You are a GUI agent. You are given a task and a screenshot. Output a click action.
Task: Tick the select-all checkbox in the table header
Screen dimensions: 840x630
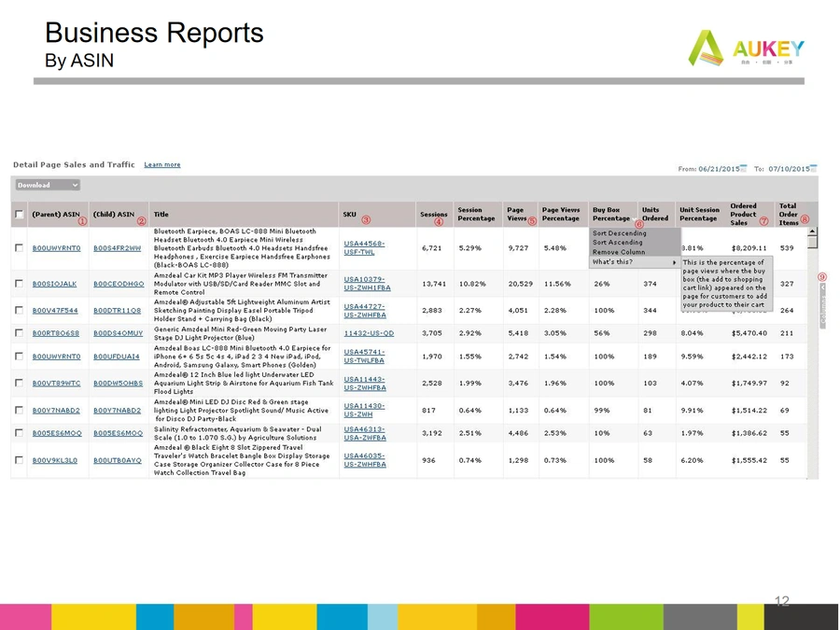[20, 215]
